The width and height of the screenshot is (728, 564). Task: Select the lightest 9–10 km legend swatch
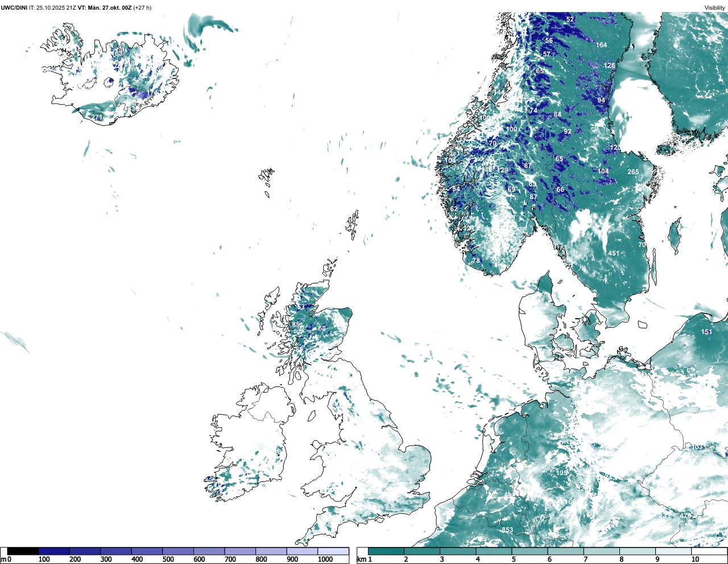tap(675, 551)
